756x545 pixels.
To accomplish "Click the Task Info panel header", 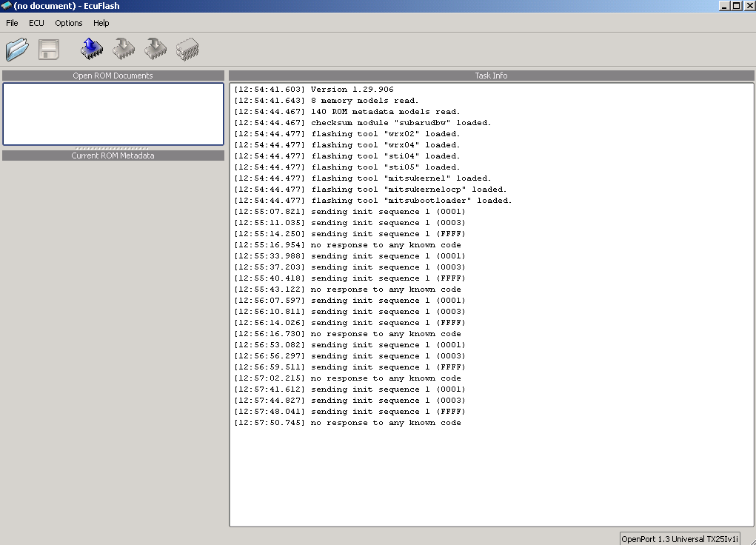I will click(492, 76).
